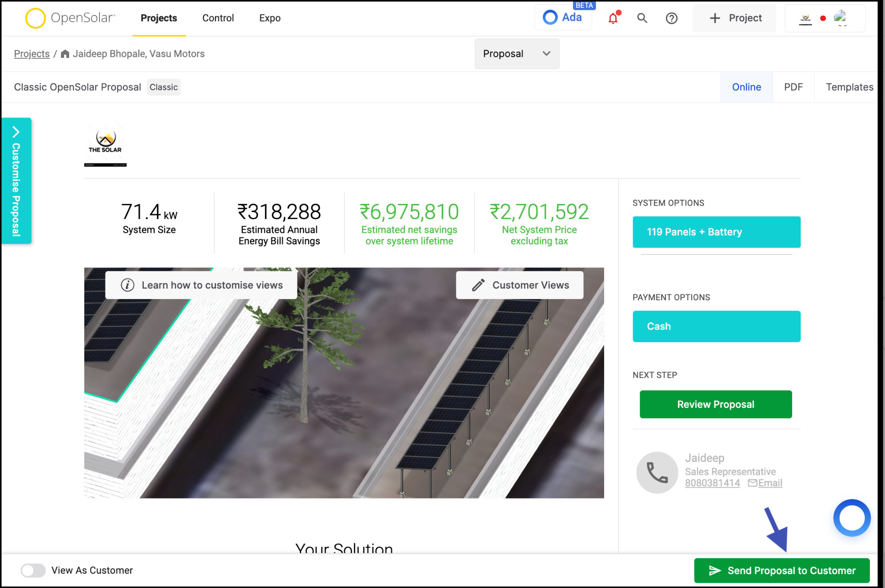
Task: Open the user account menu
Action: point(825,18)
